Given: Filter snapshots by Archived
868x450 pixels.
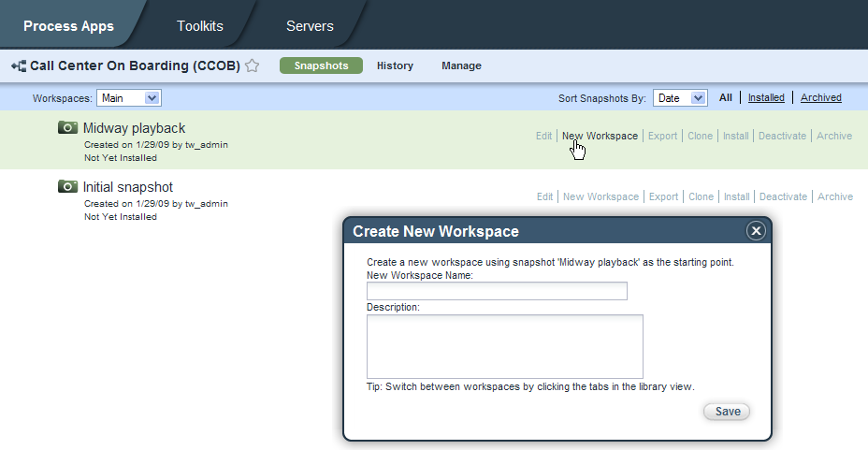Looking at the screenshot, I should 820,97.
